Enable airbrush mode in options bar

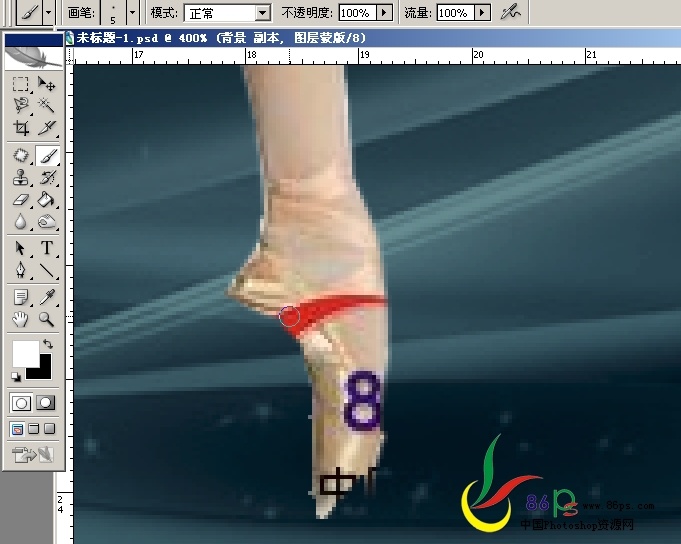510,12
